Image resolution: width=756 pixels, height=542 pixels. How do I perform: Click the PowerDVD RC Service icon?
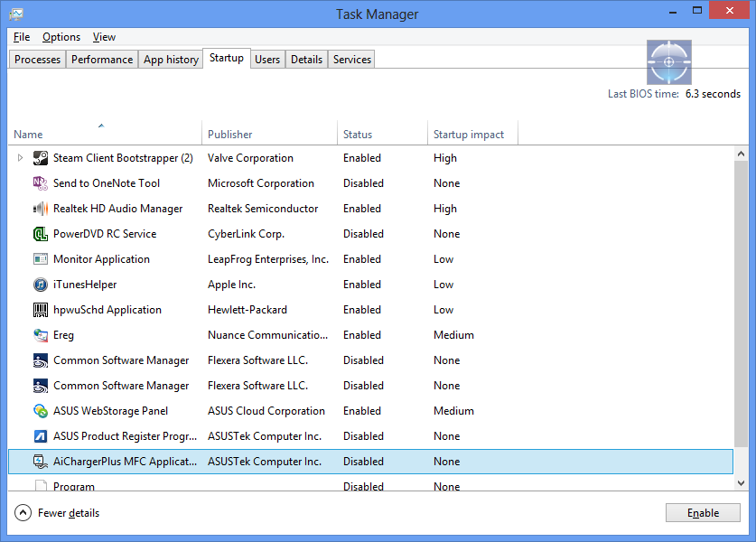[x=41, y=234]
